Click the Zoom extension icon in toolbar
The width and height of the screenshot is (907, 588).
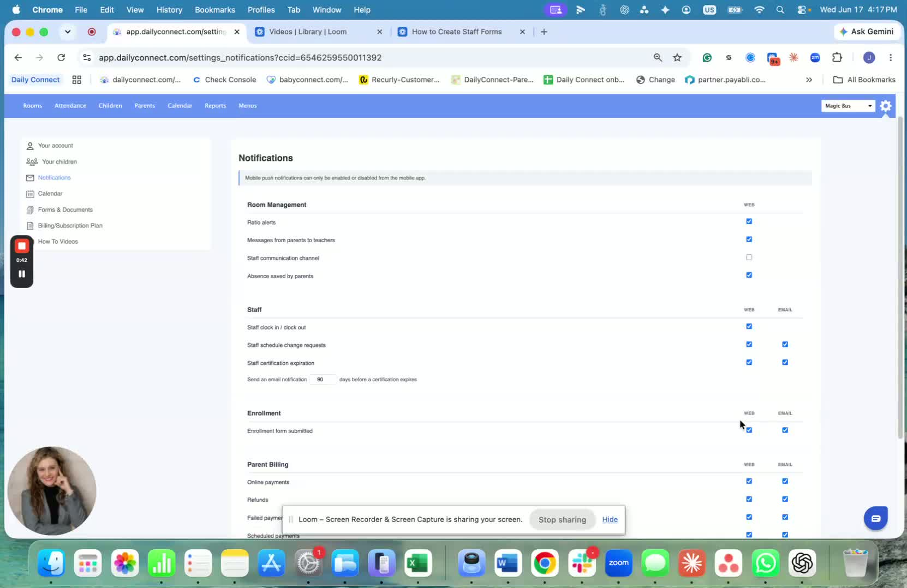coord(815,57)
